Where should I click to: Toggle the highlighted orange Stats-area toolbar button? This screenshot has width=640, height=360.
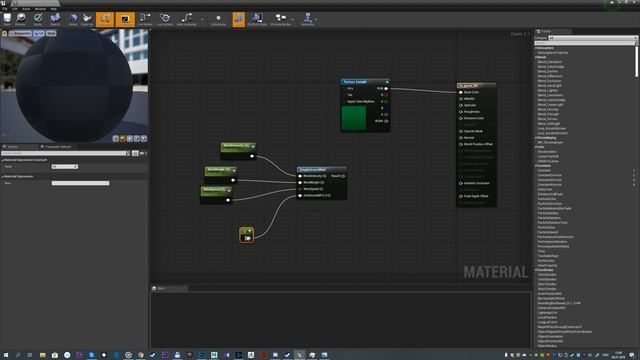coord(239,19)
